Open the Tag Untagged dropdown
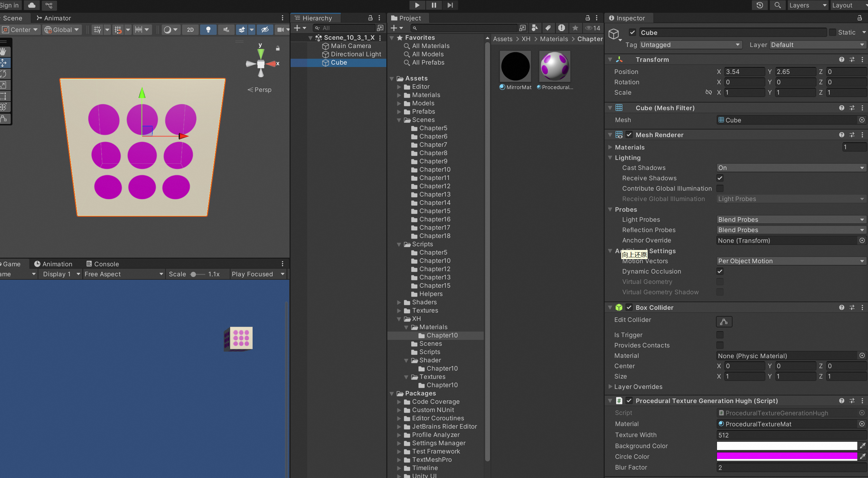Screen dimensions: 868x478 tap(690, 45)
